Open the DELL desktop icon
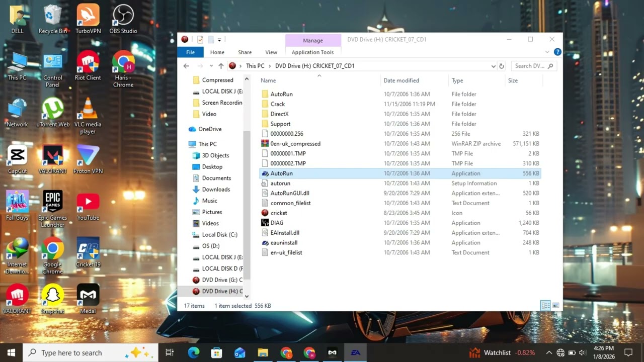The height and width of the screenshot is (362, 644). tap(17, 19)
